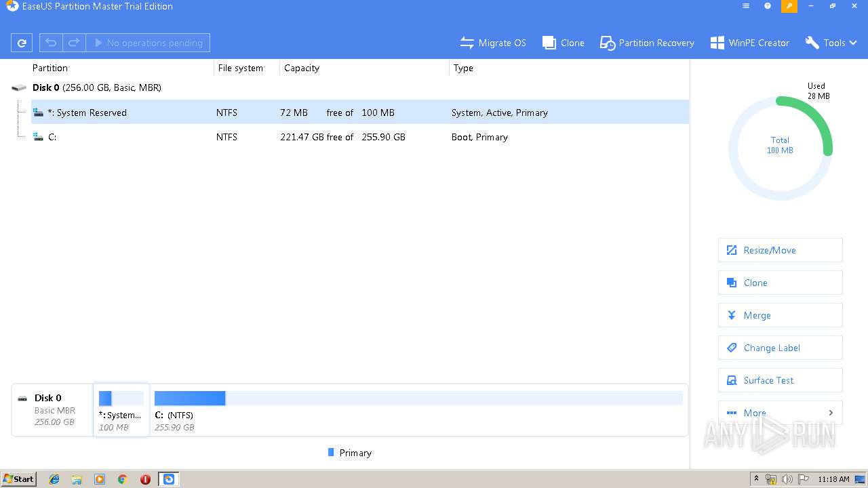Click the orange activate key icon
The width and height of the screenshot is (868, 488).
point(789,6)
